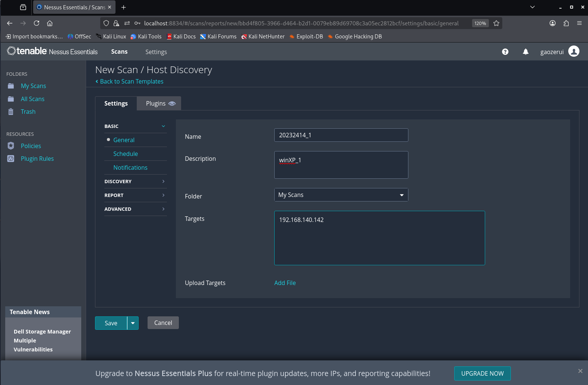The height and width of the screenshot is (385, 588).
Task: Open the Kali Docs bookmark
Action: coord(181,36)
